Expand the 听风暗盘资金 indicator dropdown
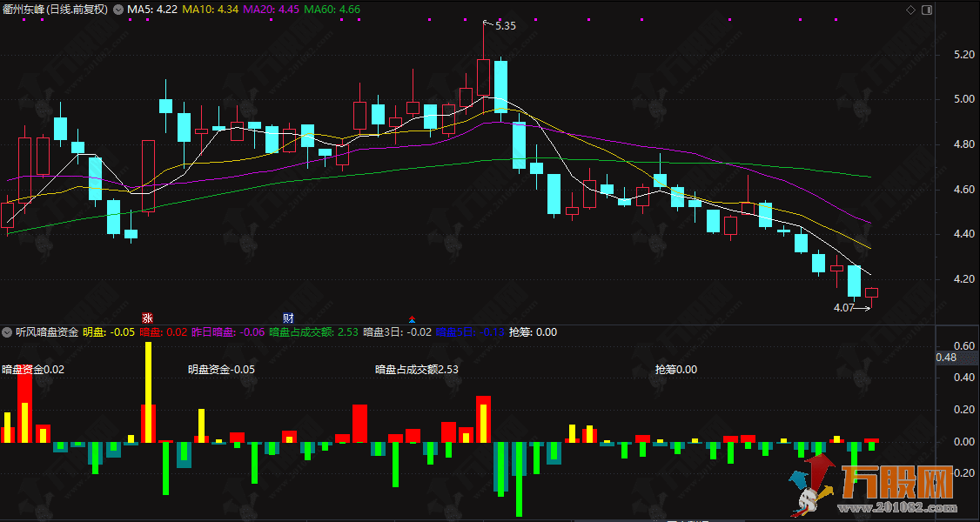Screen dimensions: 980x522 pyautogui.click(x=8, y=331)
